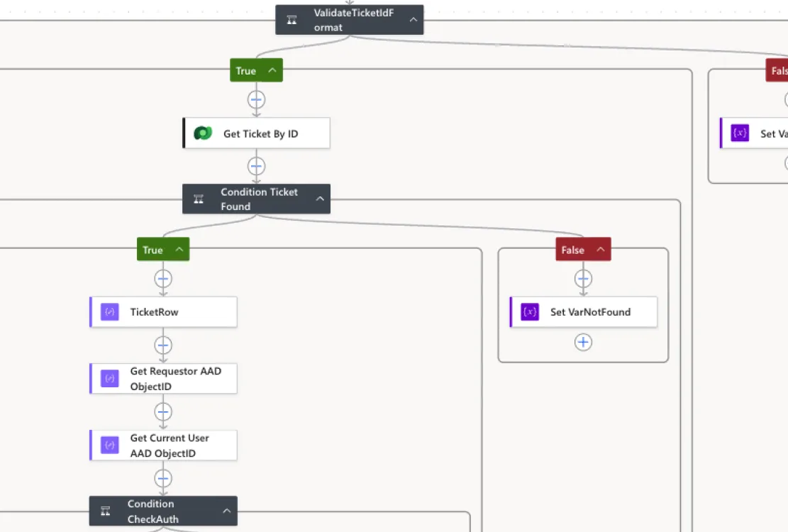Select the True label of Condition Ticket Found
The height and width of the screenshot is (532, 788).
pyautogui.click(x=152, y=250)
